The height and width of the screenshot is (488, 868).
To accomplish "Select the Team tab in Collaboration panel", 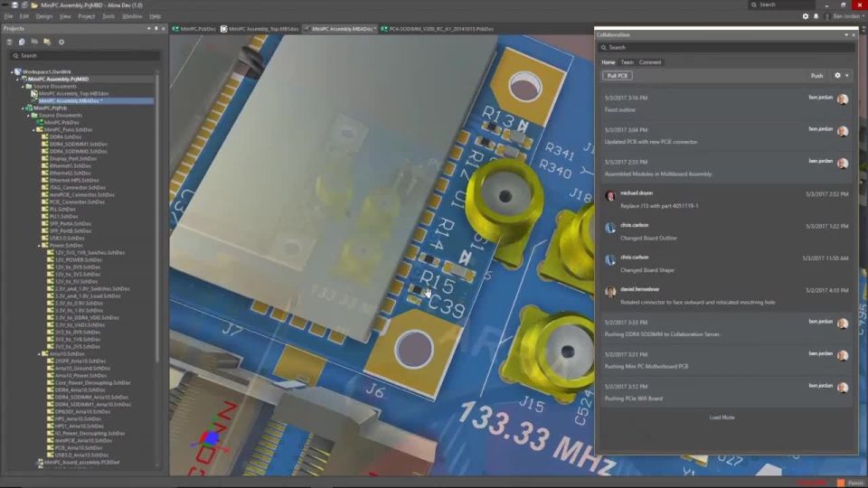I will [627, 62].
